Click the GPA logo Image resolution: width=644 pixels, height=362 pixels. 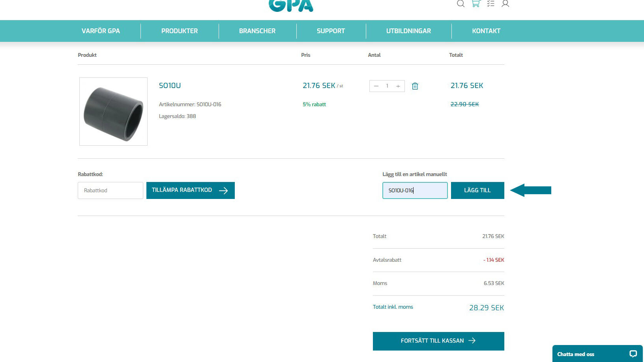291,6
